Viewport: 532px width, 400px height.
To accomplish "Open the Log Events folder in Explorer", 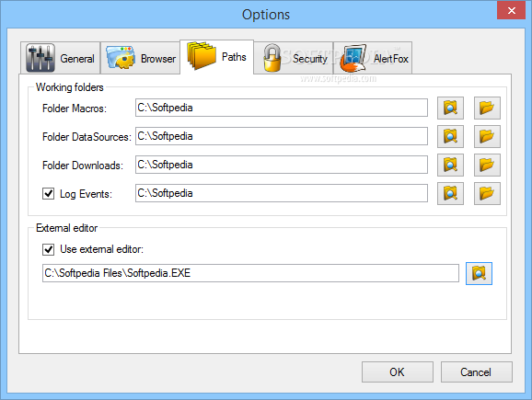I will (x=487, y=193).
